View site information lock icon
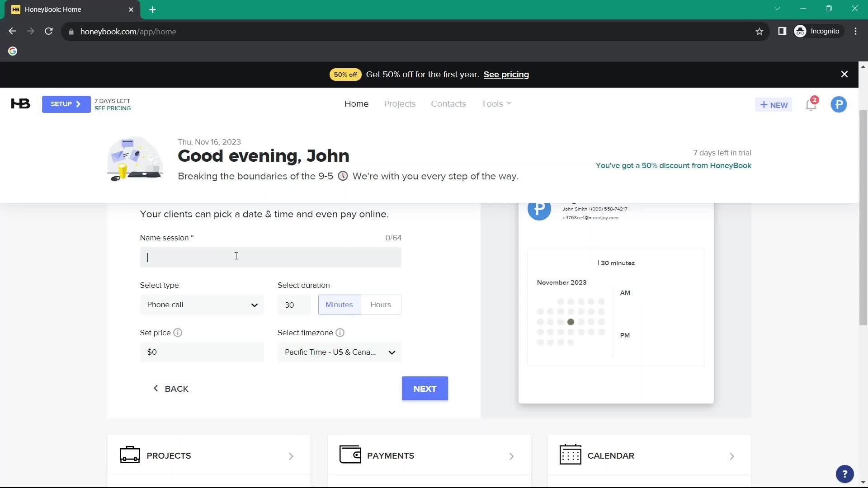The height and width of the screenshot is (488, 868). click(71, 32)
